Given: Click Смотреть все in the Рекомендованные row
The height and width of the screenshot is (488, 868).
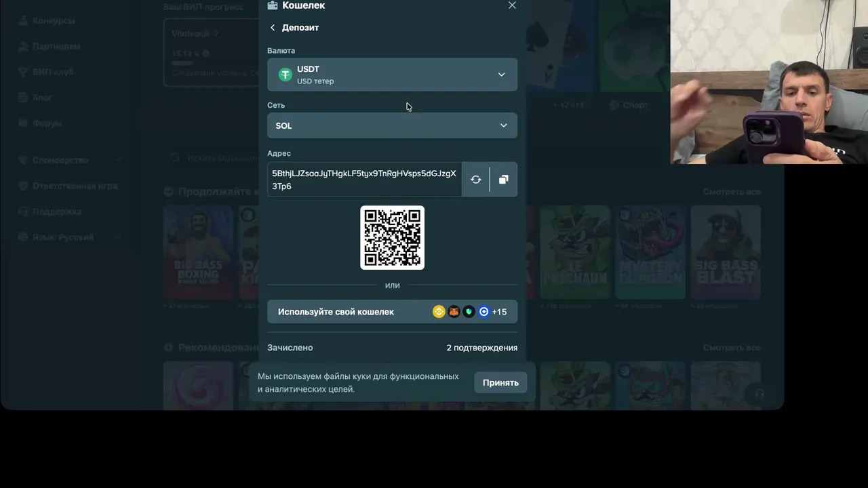Looking at the screenshot, I should (732, 348).
